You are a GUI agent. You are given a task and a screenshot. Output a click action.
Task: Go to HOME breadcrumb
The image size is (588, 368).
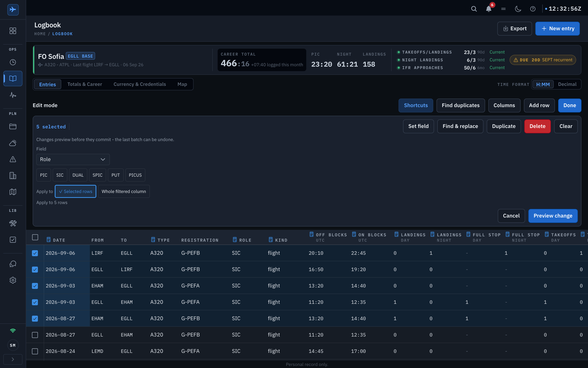pyautogui.click(x=40, y=34)
